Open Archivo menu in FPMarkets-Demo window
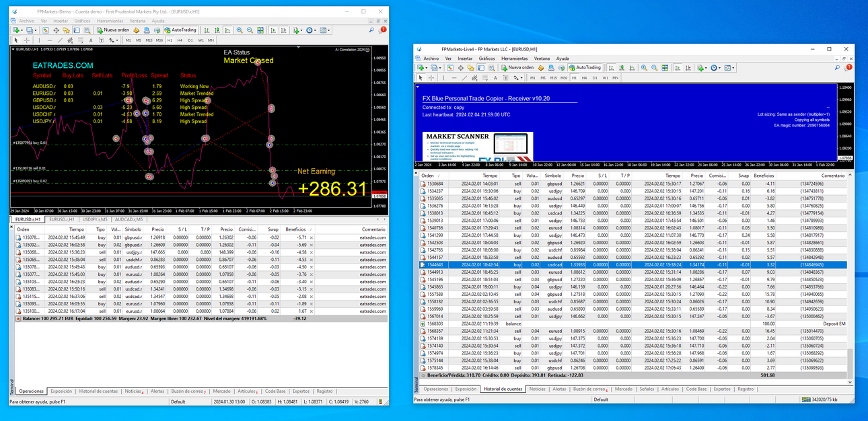Screen dimensions: 868x421 (x=26, y=21)
